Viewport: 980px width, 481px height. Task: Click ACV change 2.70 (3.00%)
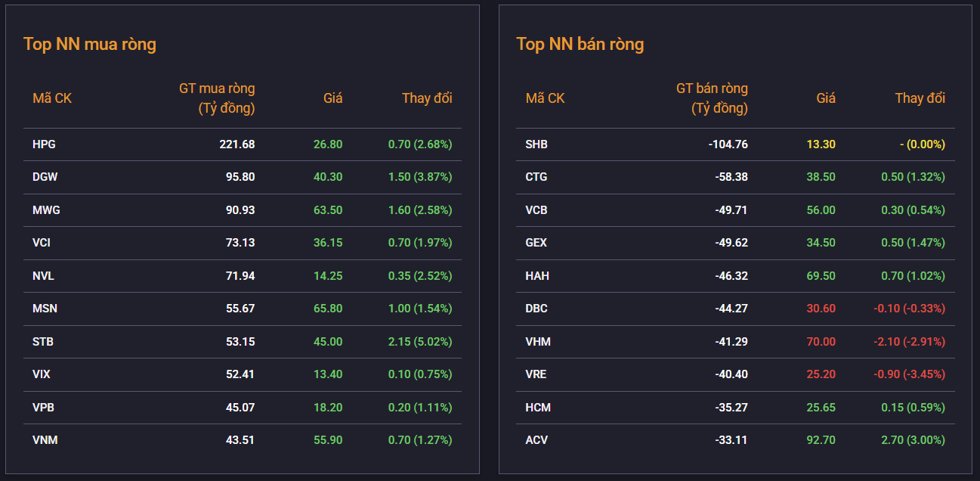(914, 440)
